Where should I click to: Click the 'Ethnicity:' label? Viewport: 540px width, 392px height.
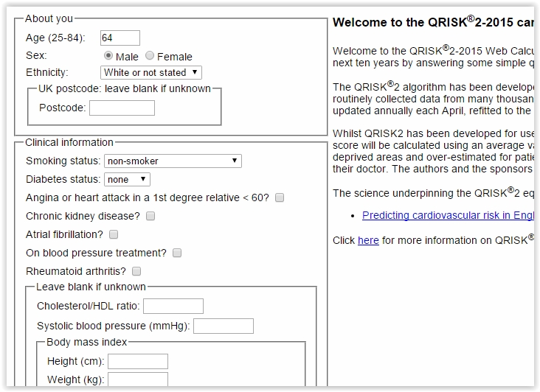coord(47,72)
